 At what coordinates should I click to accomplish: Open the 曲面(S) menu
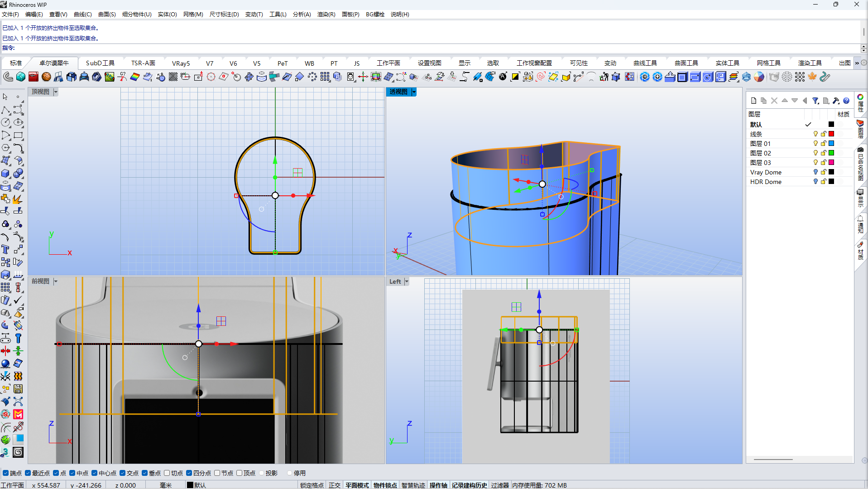(107, 15)
